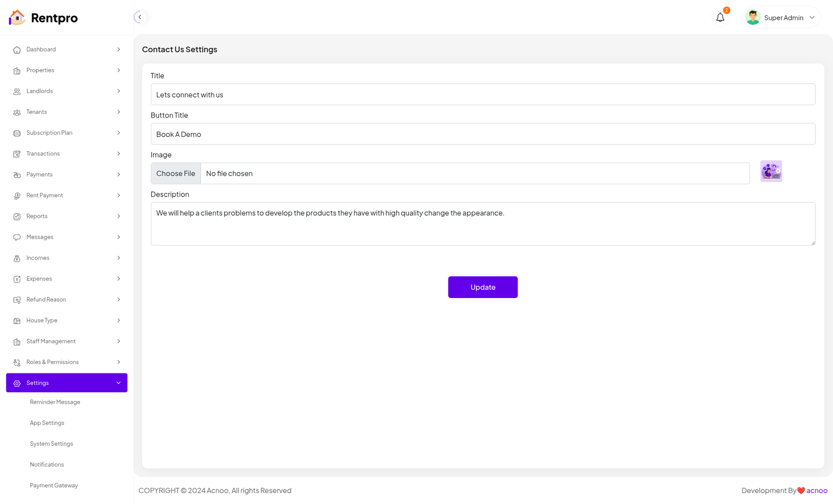Viewport: 833px width, 504px height.
Task: Collapse sidebar using the arrow icon
Action: pos(140,17)
